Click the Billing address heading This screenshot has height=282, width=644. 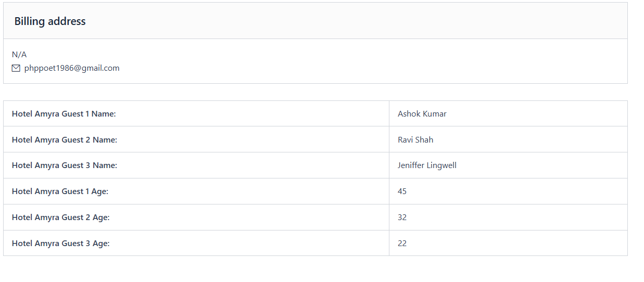pyautogui.click(x=50, y=21)
